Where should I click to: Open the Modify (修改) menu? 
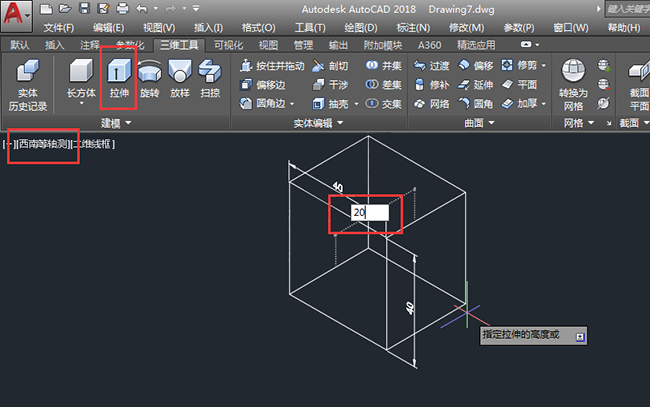[x=466, y=28]
